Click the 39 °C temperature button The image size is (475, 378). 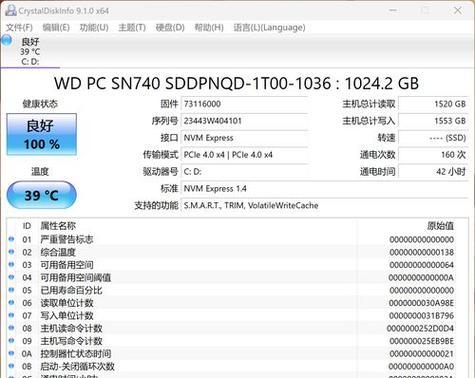tap(42, 195)
